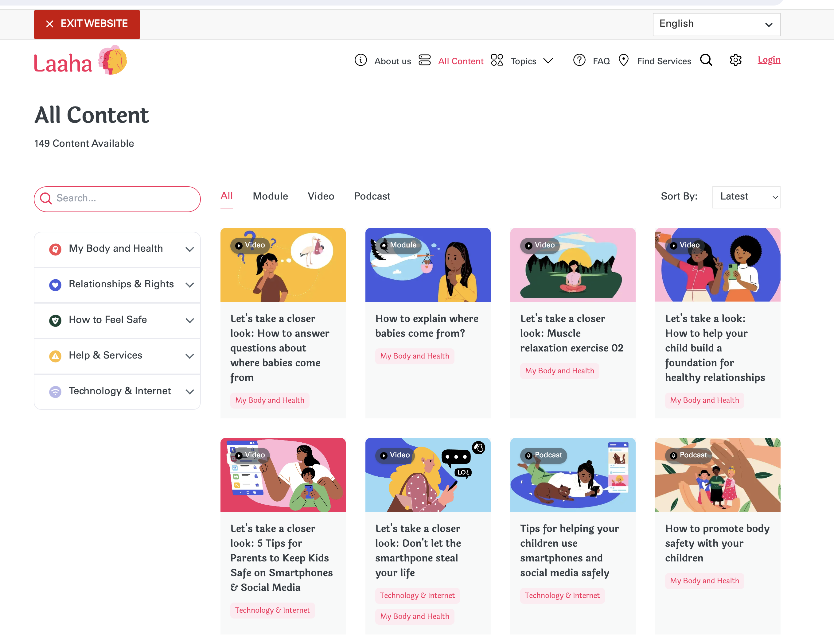Screen dimensions: 834x644
Task: Open the Muscle relaxation exercise video thumbnail
Action: pyautogui.click(x=572, y=265)
